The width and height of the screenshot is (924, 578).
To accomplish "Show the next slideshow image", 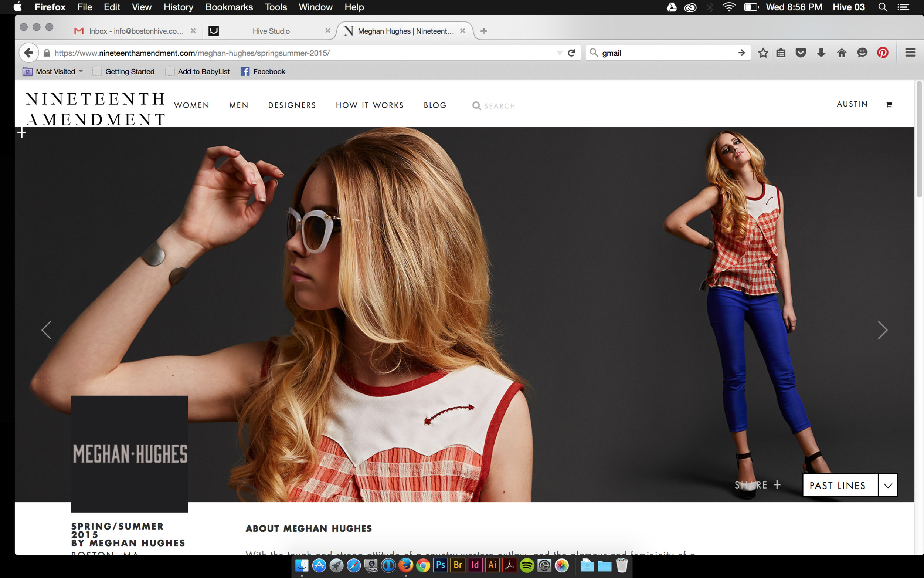I will click(x=882, y=330).
